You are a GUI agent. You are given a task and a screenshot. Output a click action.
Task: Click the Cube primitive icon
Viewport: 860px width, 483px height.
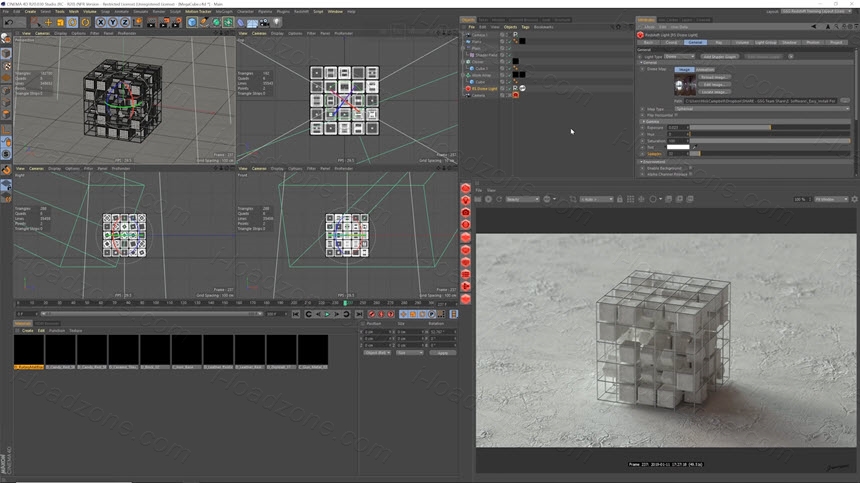coord(191,22)
